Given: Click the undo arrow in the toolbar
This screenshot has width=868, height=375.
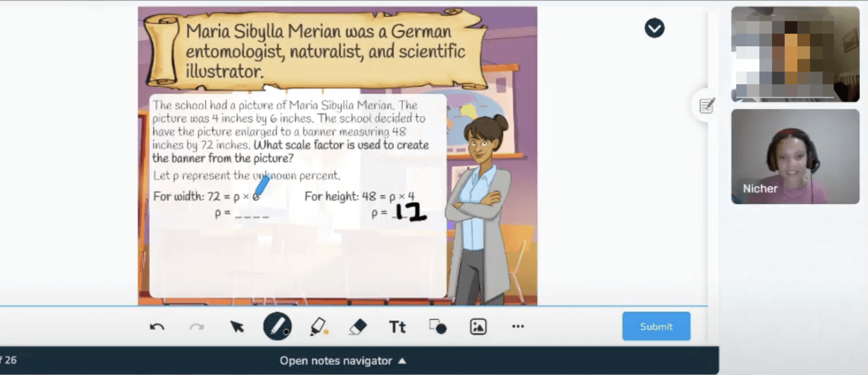Looking at the screenshot, I should (x=157, y=327).
